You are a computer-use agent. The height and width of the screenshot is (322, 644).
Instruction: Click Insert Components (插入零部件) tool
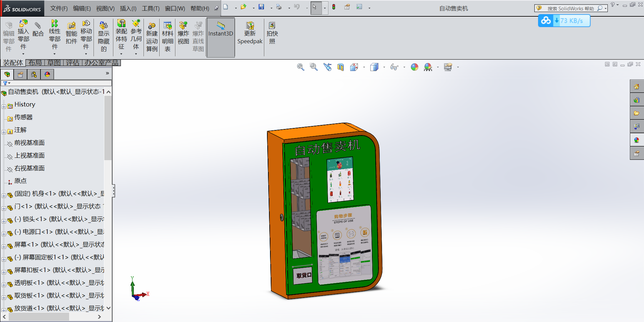(x=23, y=34)
